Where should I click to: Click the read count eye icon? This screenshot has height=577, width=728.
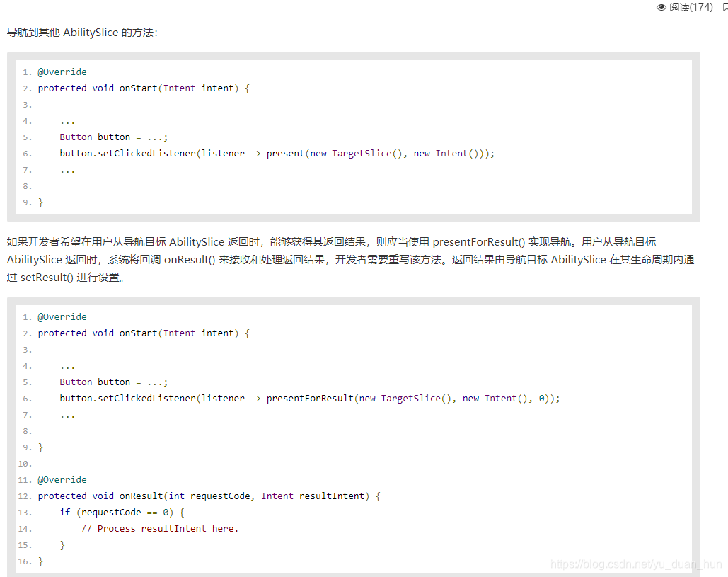click(661, 7)
